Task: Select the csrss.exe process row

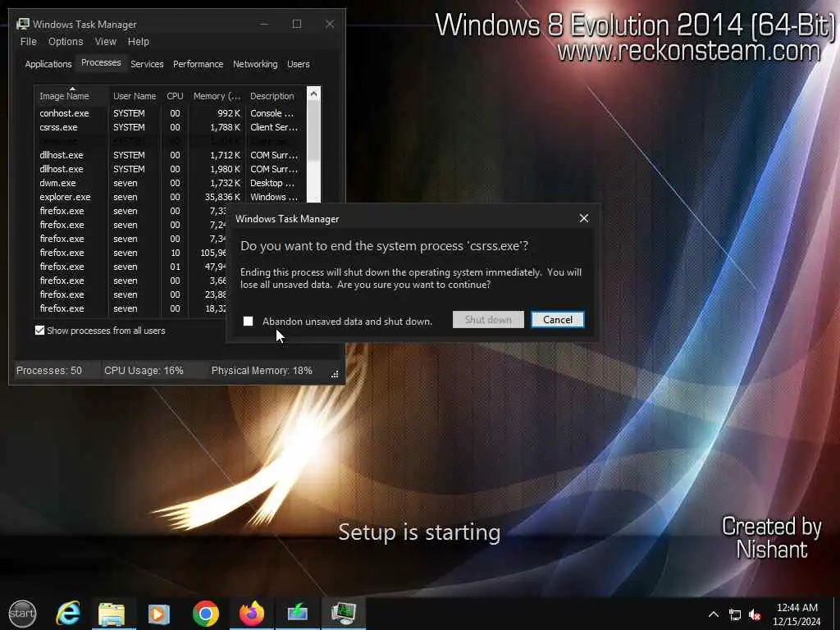Action: click(171, 127)
